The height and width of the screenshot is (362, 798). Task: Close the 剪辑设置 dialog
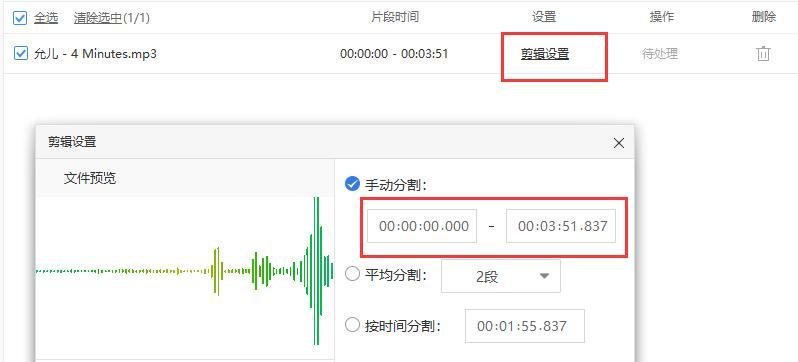click(x=618, y=144)
